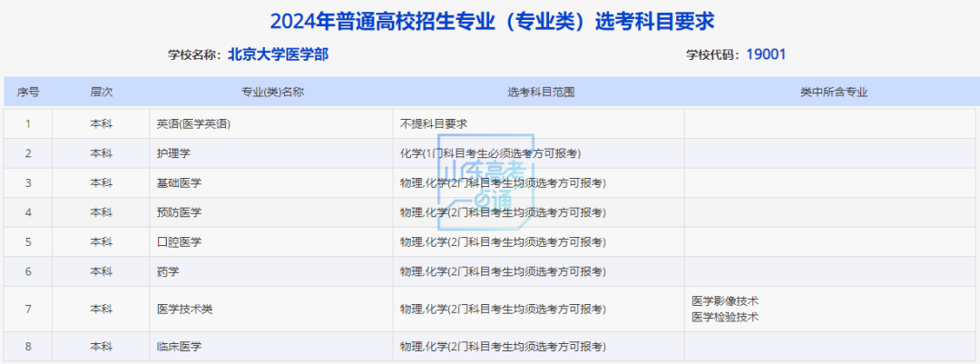Click the school name 北京大学医学部

pyautogui.click(x=279, y=54)
